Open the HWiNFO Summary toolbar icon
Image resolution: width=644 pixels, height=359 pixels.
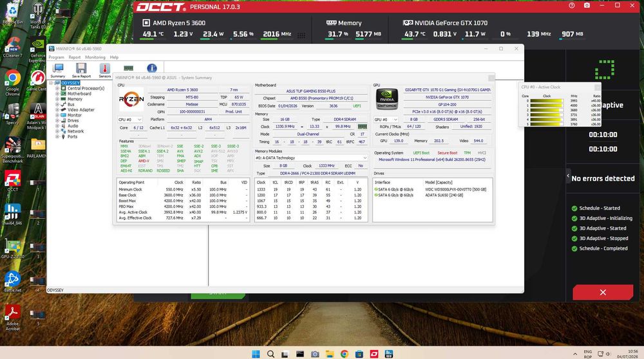[x=58, y=70]
